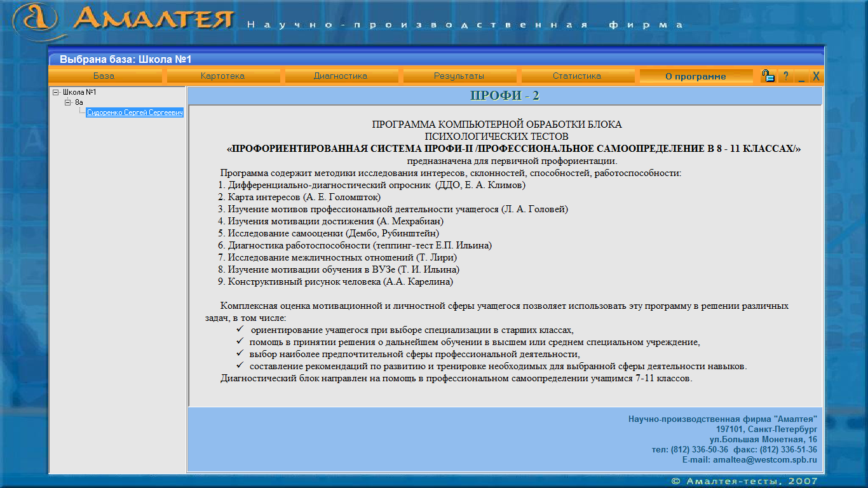This screenshot has height=488, width=868.
Task: Click the line Дифференциально-диагностический опросник
Action: 372,185
